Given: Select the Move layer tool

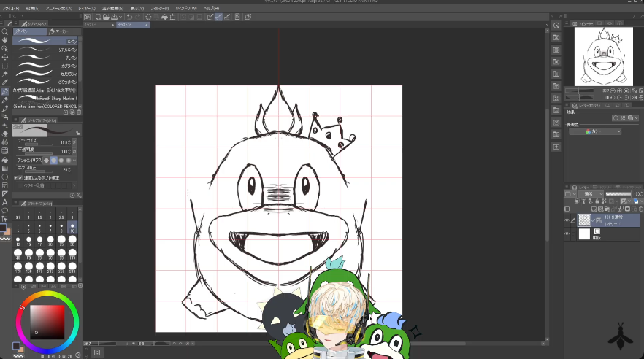Looking at the screenshot, I should tap(5, 57).
